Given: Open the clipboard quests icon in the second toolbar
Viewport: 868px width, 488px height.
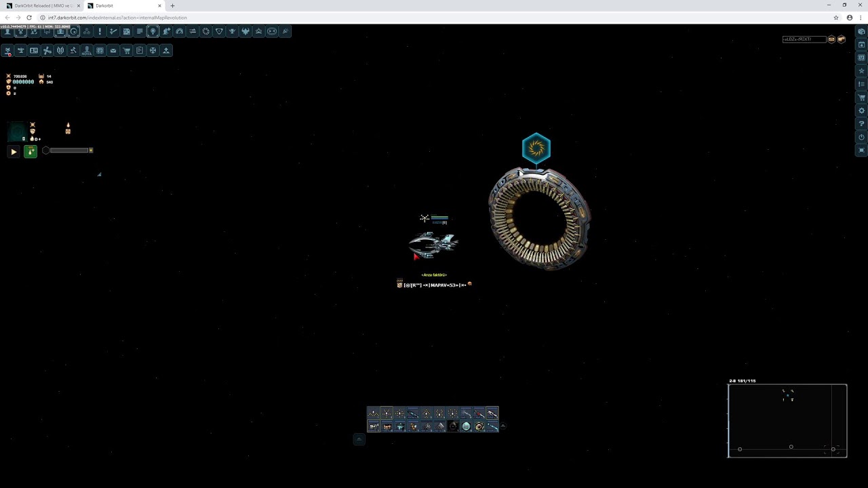Looking at the screenshot, I should coord(140,50).
